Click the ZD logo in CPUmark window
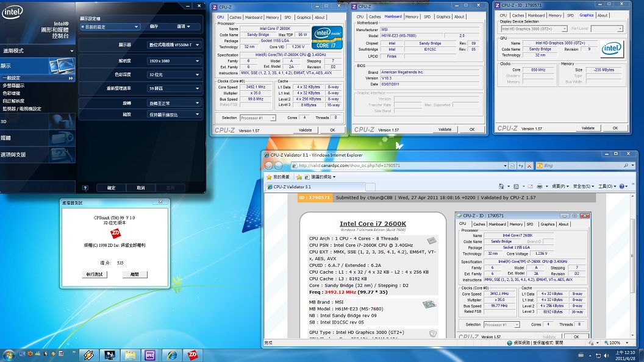The width and height of the screenshot is (644, 362). pyautogui.click(x=115, y=233)
